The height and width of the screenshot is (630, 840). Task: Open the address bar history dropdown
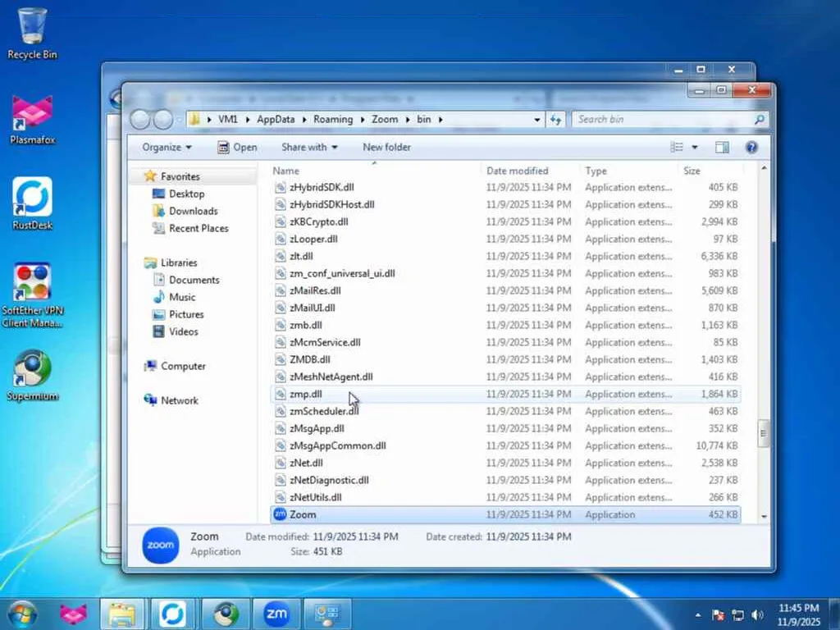(536, 120)
